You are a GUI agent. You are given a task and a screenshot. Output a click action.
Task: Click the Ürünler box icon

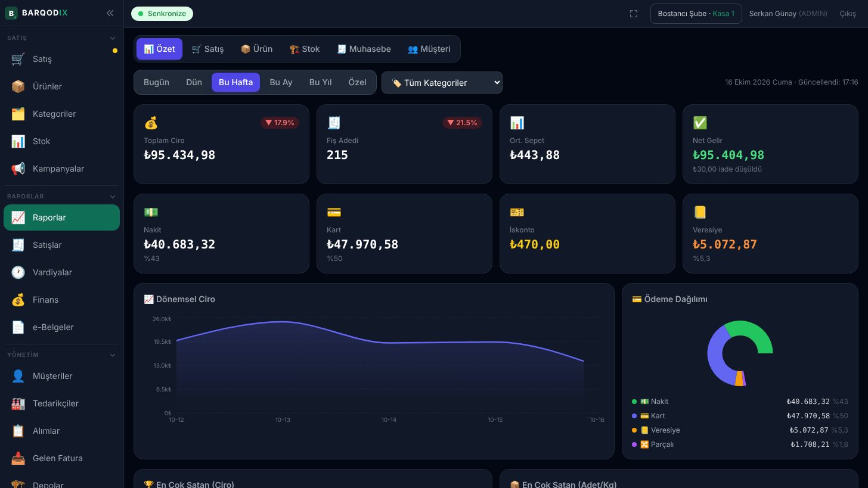[x=18, y=86]
